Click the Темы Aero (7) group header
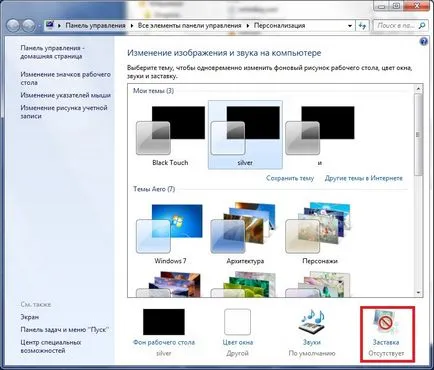This screenshot has height=370, width=434. click(154, 189)
